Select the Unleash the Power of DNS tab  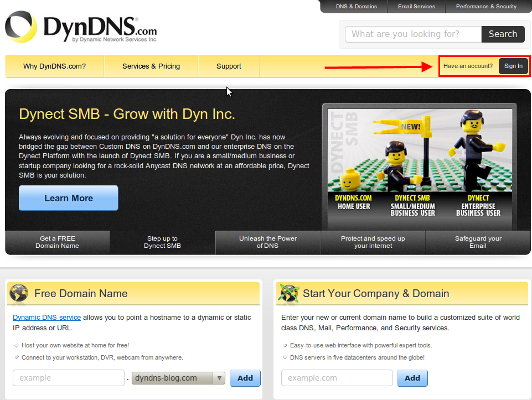pyautogui.click(x=268, y=242)
